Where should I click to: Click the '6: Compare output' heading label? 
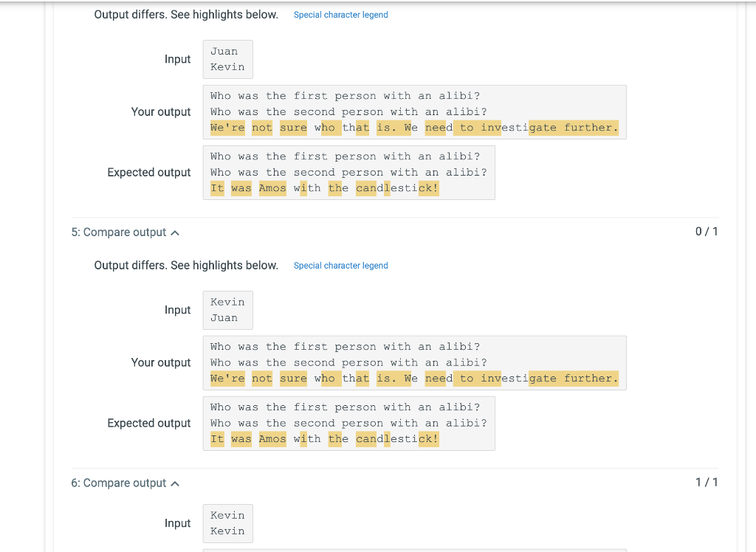[120, 483]
